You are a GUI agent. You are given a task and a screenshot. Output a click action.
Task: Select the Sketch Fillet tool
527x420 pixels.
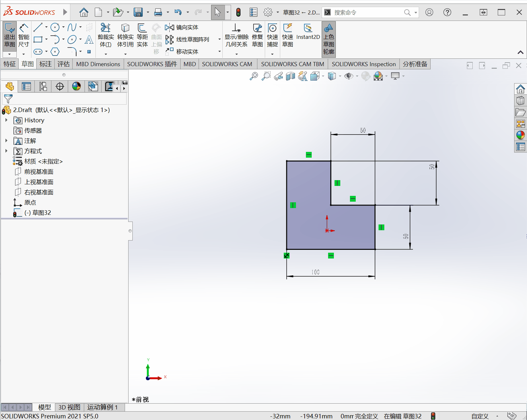tap(72, 52)
